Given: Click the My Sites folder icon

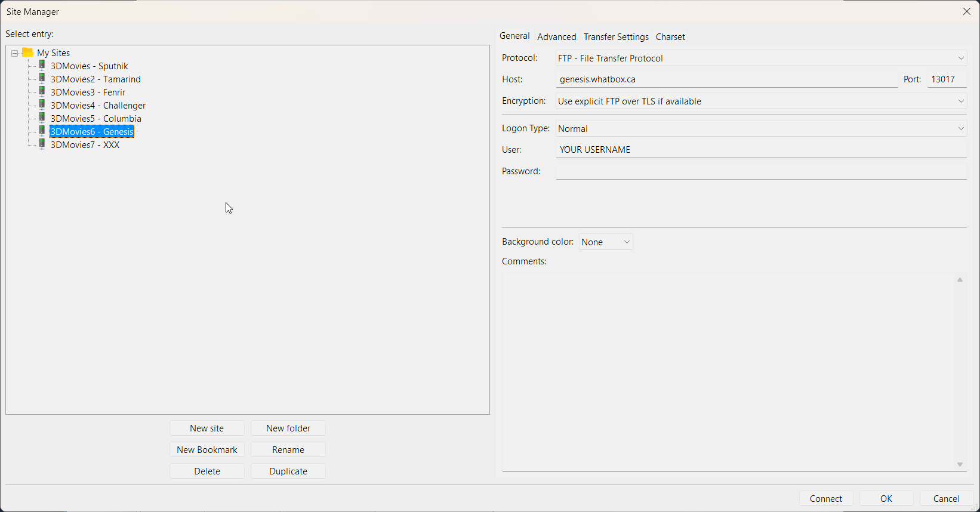Looking at the screenshot, I should (x=27, y=53).
